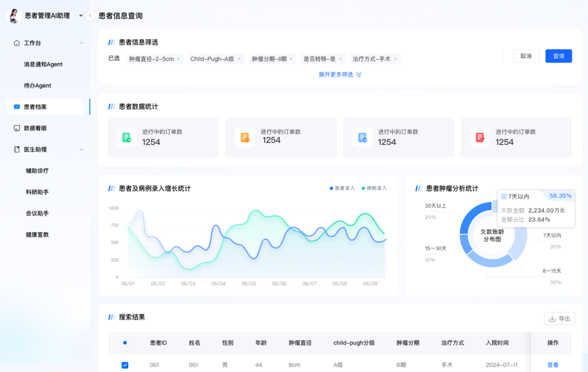Collapse the 医生助理 menu group
588x372 pixels.
tap(81, 150)
